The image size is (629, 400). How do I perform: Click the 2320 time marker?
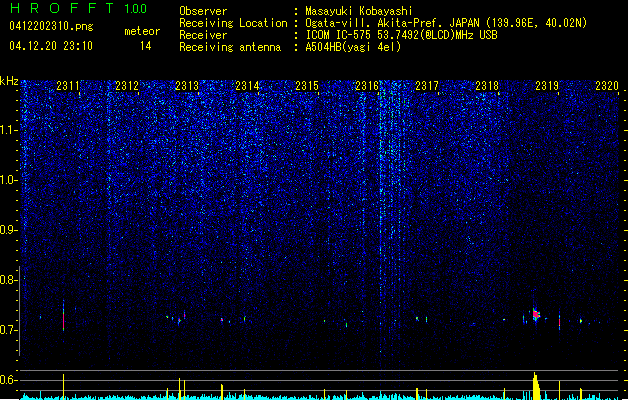click(x=607, y=85)
